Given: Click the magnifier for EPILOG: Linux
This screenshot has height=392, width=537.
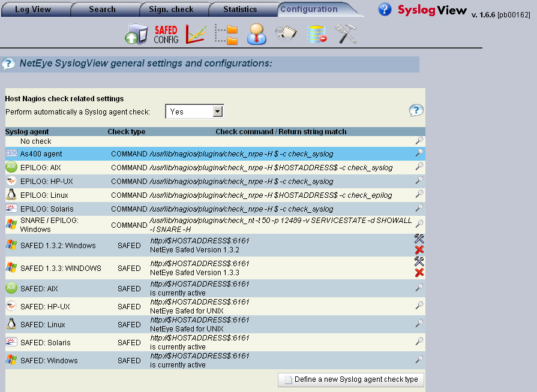Looking at the screenshot, I should (419, 194).
